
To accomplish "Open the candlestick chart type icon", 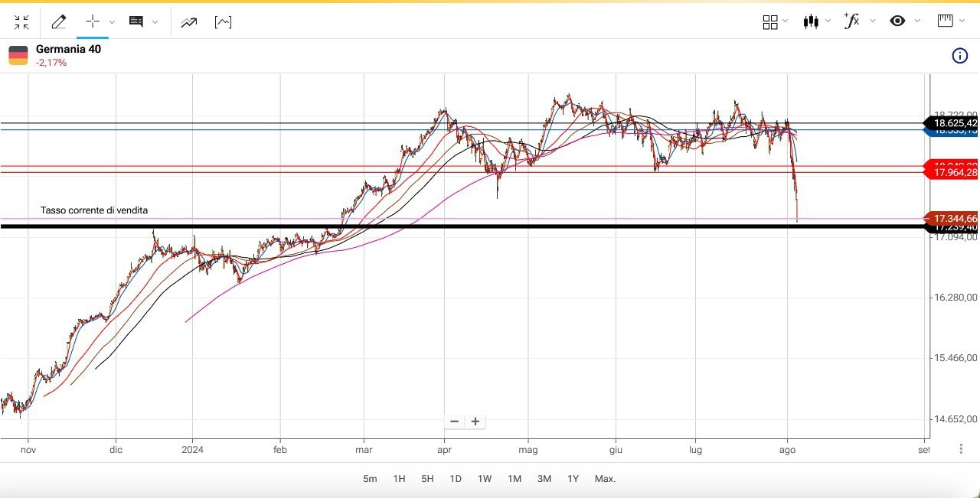I will coord(812,21).
